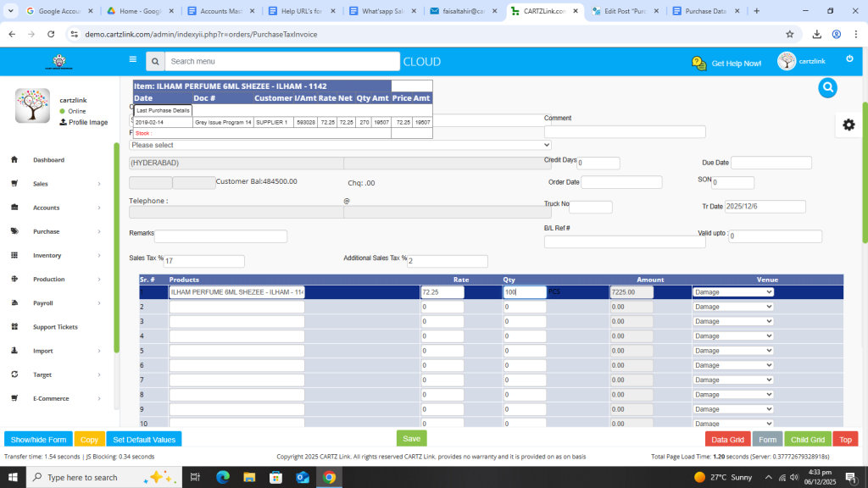Click the browser downloads icon
The height and width of the screenshot is (488, 868).
[816, 34]
